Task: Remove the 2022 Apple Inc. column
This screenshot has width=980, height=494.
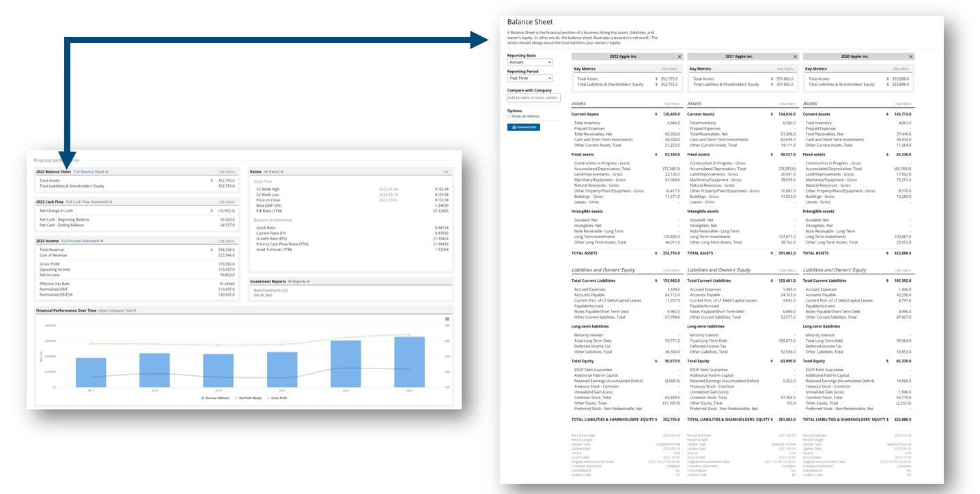Action: coord(679,57)
